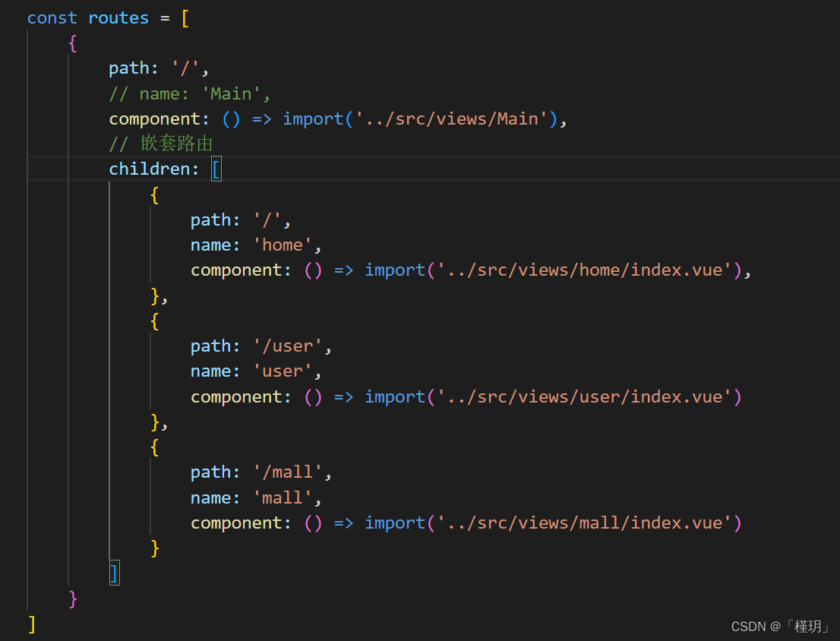Click the '/user' path string
The width and height of the screenshot is (840, 641).
[288, 346]
